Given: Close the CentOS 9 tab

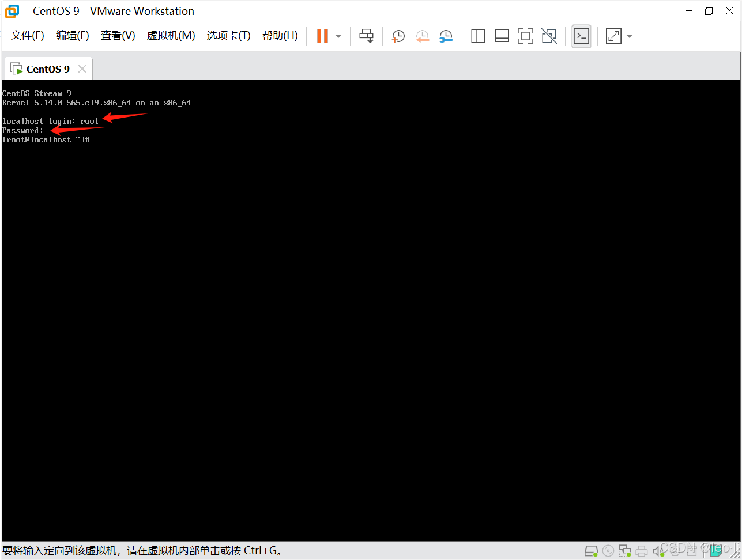Looking at the screenshot, I should (82, 69).
